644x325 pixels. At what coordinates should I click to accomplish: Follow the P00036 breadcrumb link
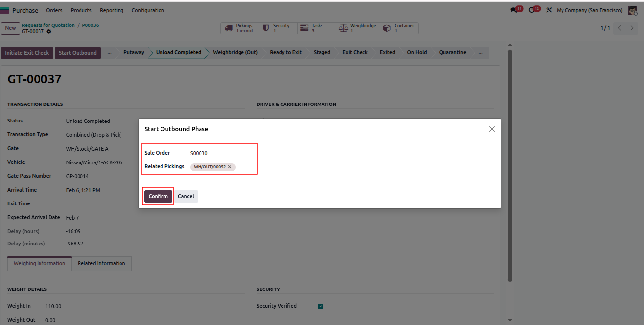pyautogui.click(x=90, y=25)
